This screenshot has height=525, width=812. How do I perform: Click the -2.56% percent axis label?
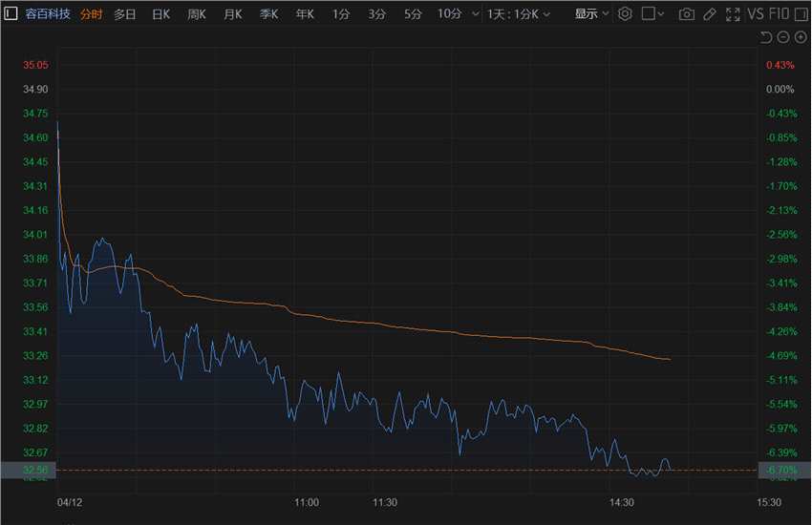[x=782, y=235]
